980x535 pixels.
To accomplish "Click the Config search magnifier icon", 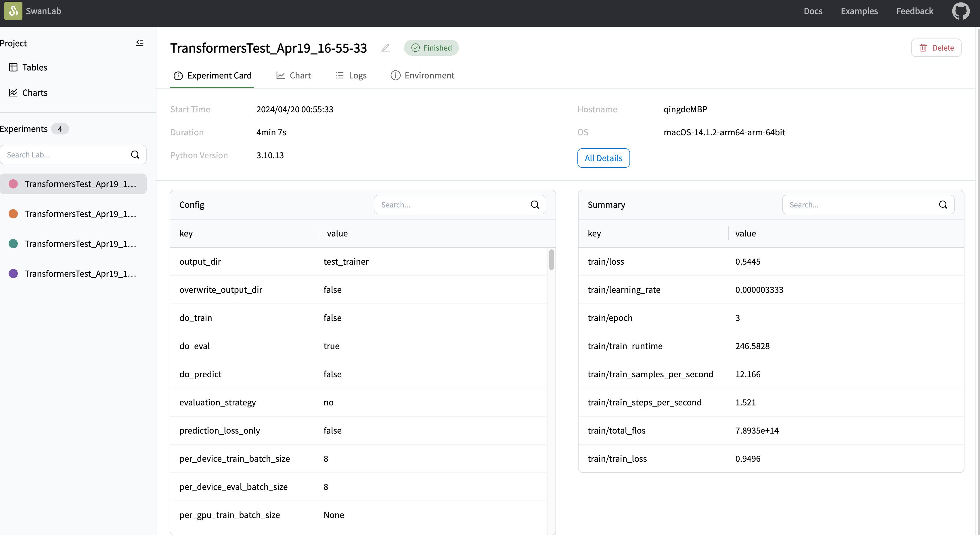I will [535, 205].
